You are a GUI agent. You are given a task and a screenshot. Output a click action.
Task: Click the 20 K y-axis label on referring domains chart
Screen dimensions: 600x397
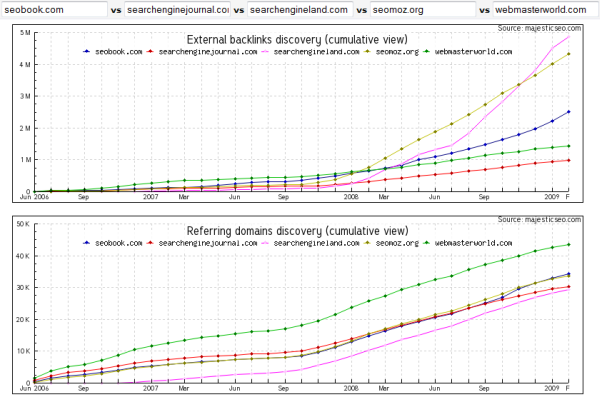pos(23,320)
